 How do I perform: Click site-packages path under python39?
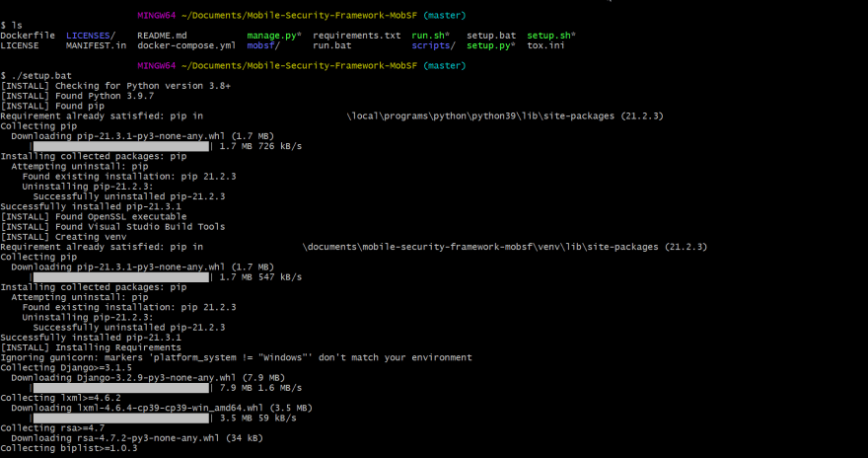505,115
